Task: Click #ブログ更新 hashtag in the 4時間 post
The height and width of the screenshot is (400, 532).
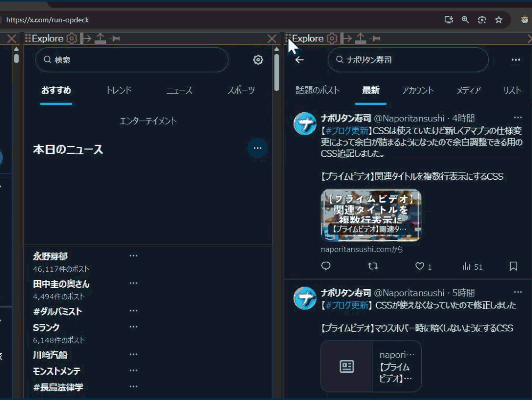Action: (347, 131)
